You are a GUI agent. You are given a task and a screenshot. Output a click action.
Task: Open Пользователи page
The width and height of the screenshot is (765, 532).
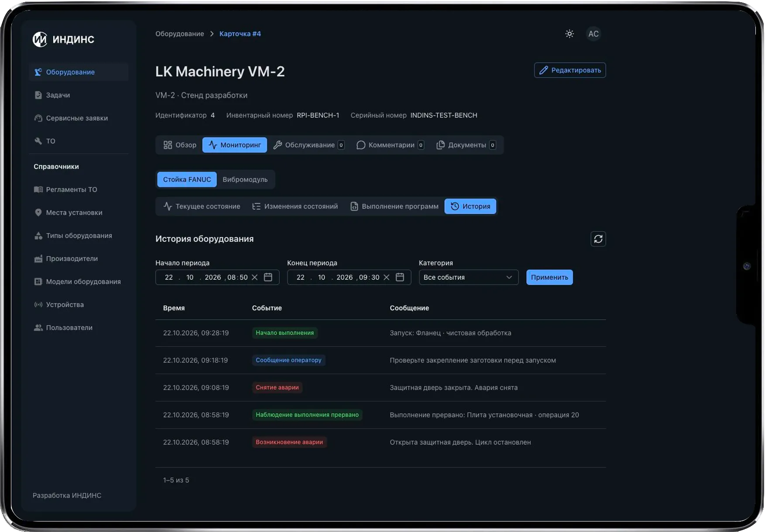(79, 328)
